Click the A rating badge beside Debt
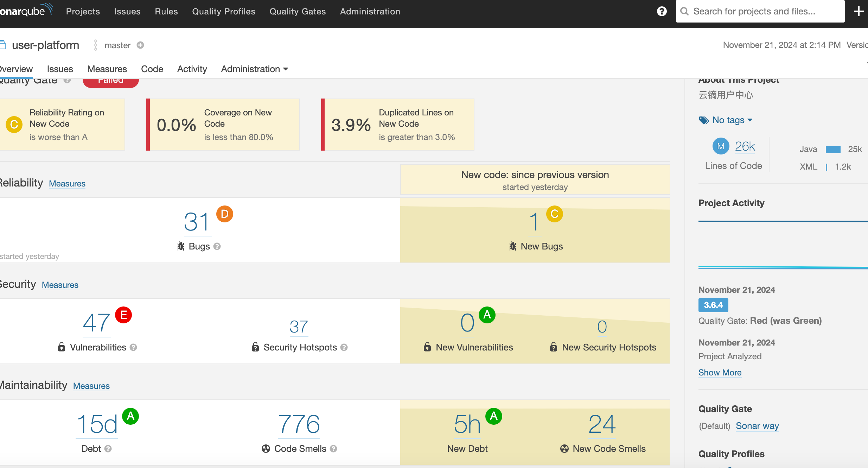This screenshot has height=468, width=868. 130,416
